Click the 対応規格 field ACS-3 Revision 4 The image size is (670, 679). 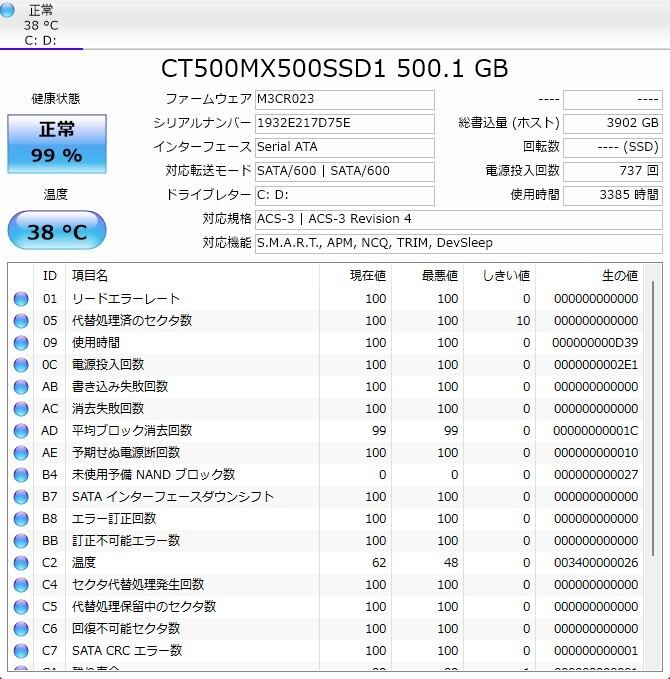[459, 220]
